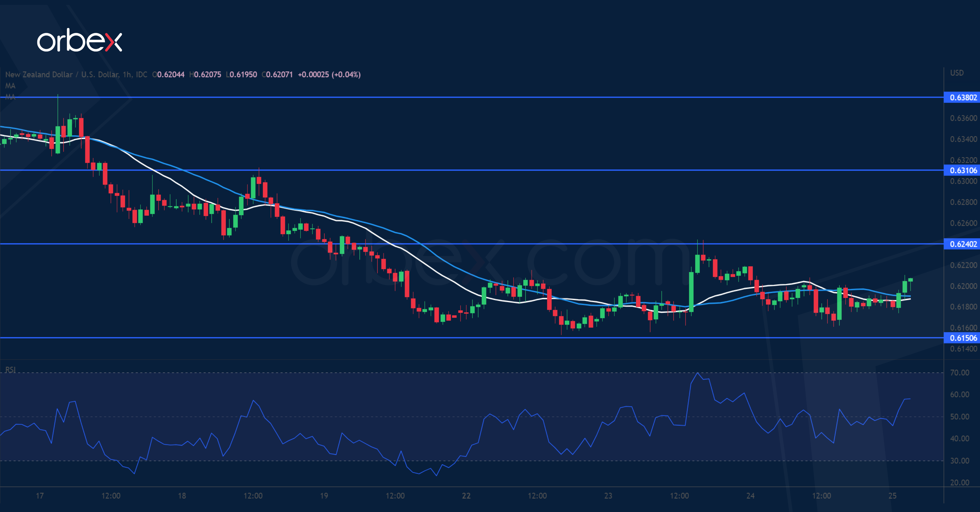Image resolution: width=980 pixels, height=512 pixels.
Task: Select the RSI indicator label
Action: (x=10, y=370)
